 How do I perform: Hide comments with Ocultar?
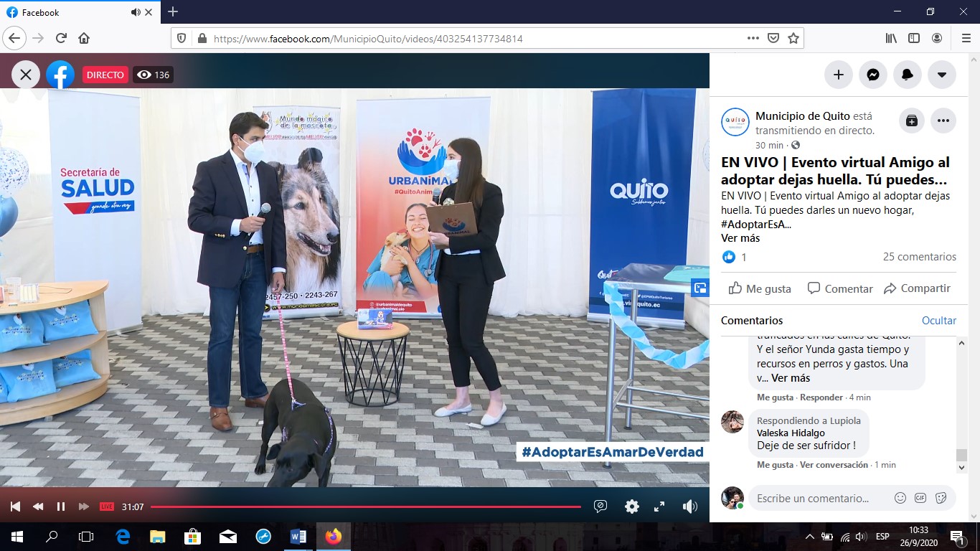pyautogui.click(x=938, y=321)
